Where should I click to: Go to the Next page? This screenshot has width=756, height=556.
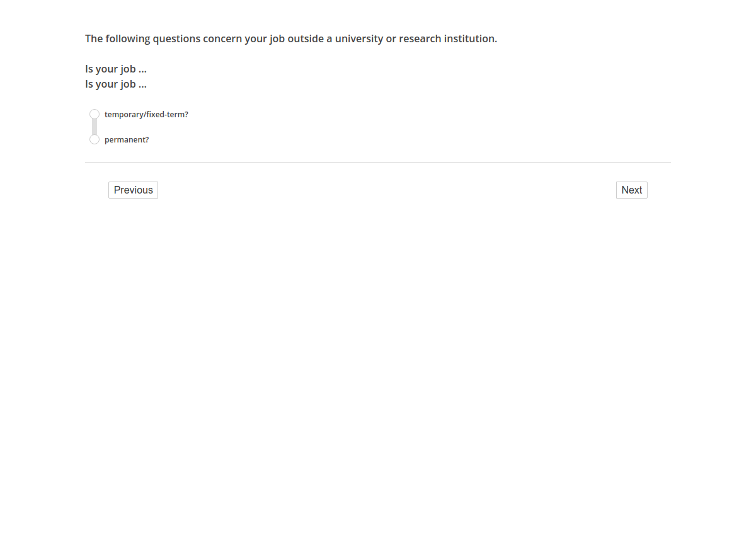[631, 190]
